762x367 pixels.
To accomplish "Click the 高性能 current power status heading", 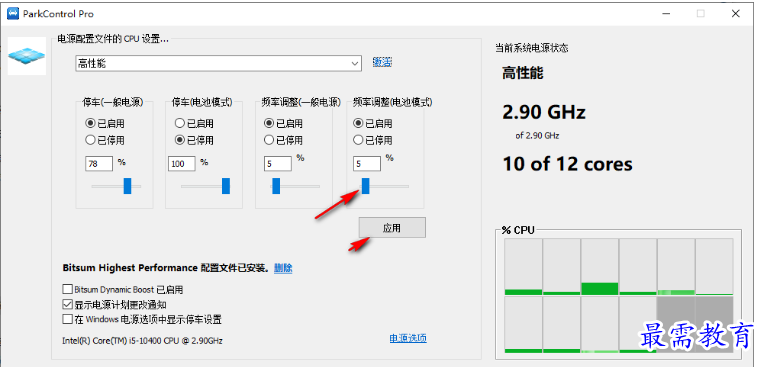I will click(x=522, y=73).
